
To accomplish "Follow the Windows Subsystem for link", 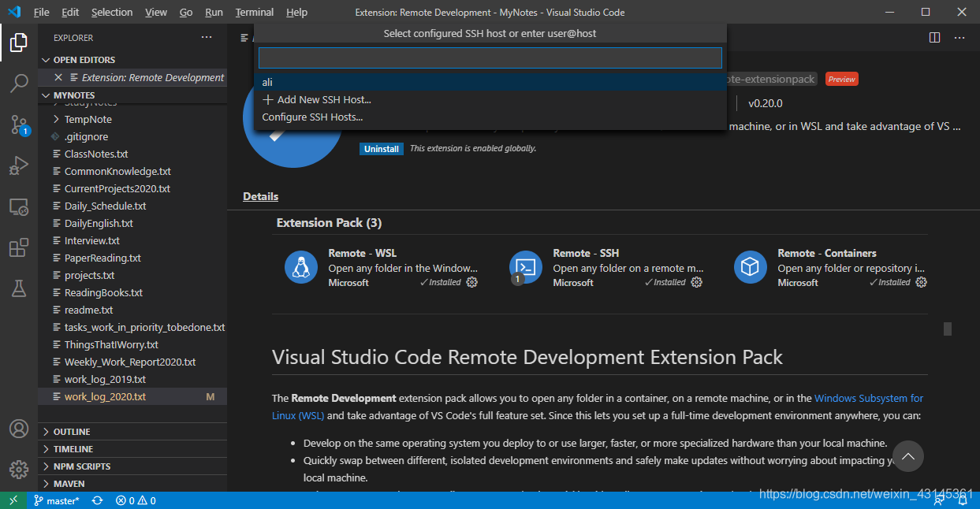I will point(869,398).
